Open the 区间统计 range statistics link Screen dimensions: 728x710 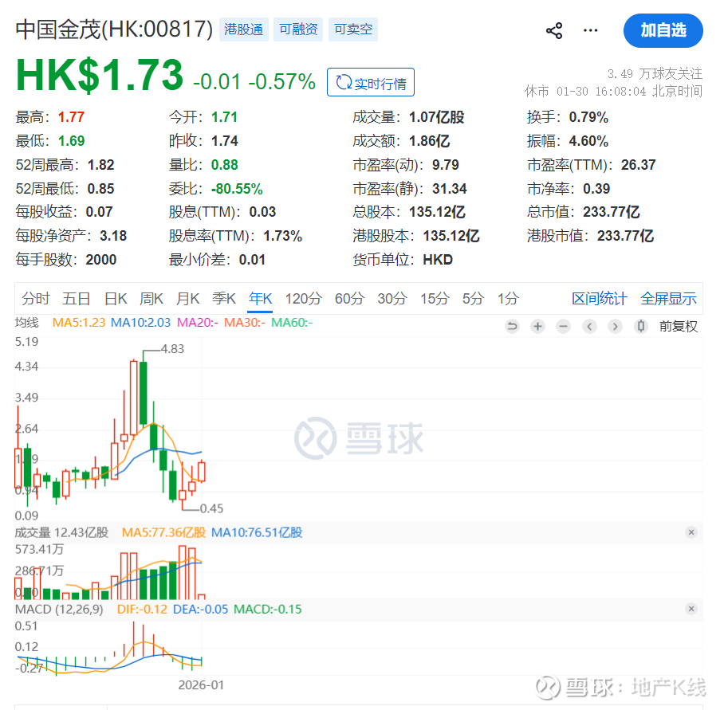tap(600, 298)
